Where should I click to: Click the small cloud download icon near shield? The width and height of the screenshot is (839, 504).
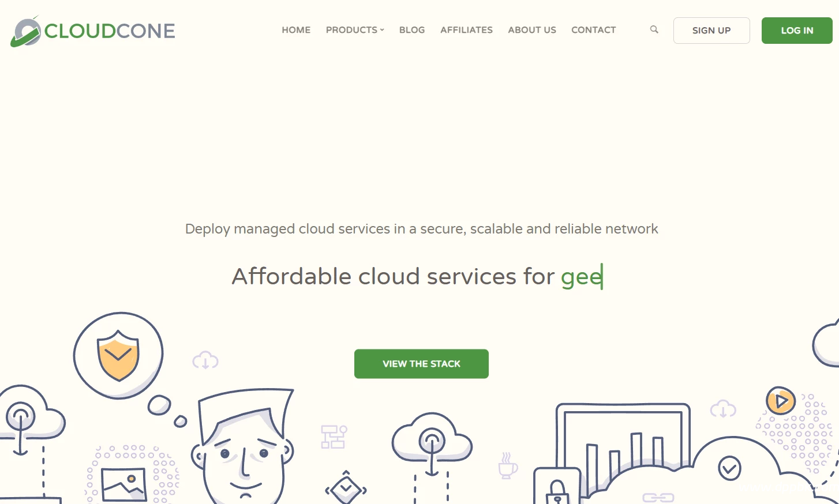tap(205, 360)
